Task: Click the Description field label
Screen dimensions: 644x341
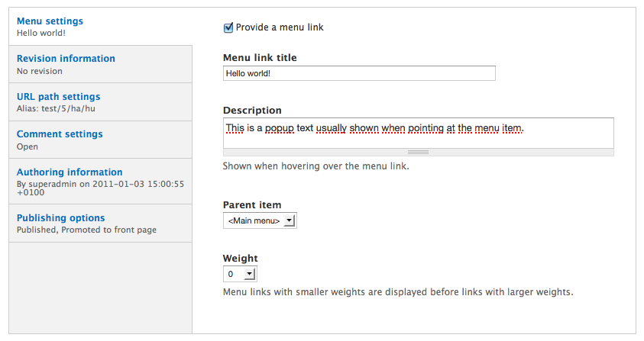Action: tap(252, 111)
